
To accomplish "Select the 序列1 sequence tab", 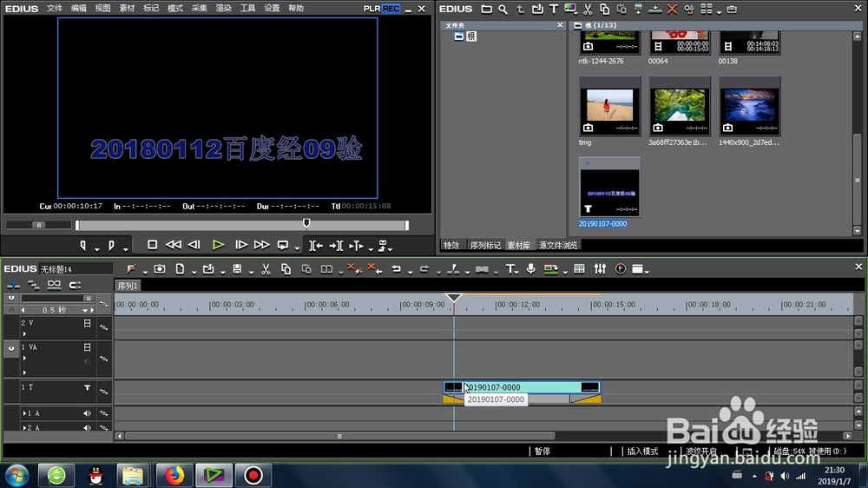I will point(128,286).
